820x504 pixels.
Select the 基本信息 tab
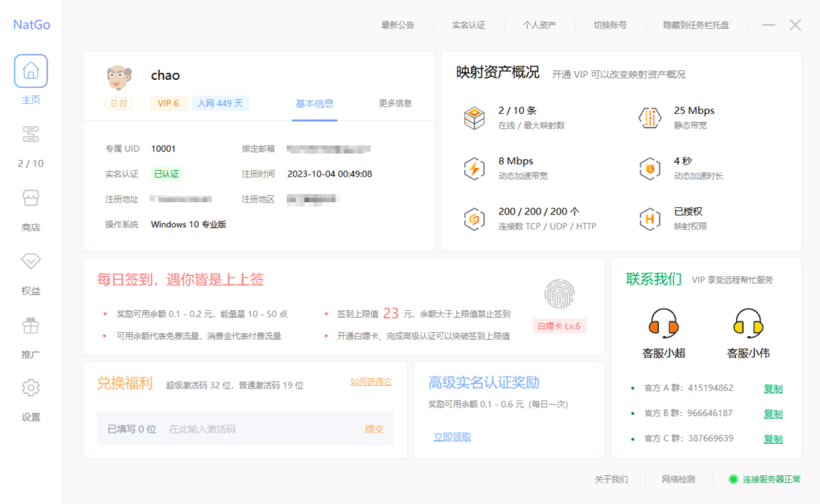point(314,104)
